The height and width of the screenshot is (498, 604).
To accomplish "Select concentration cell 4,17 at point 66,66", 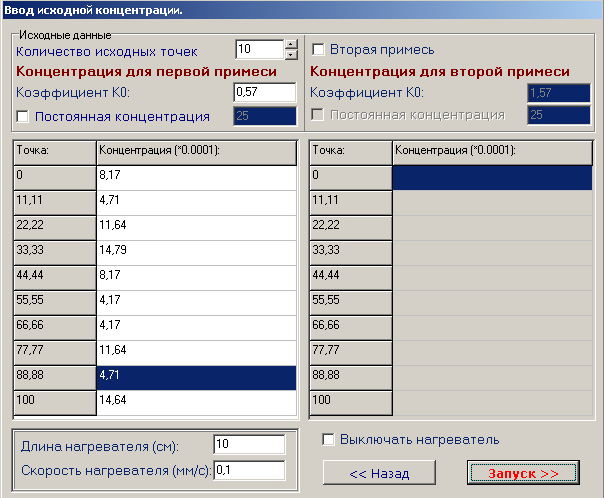I will pos(196,328).
